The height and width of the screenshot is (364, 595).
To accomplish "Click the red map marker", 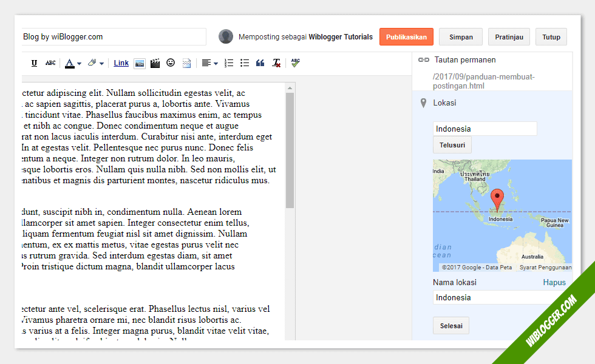I will 497,199.
